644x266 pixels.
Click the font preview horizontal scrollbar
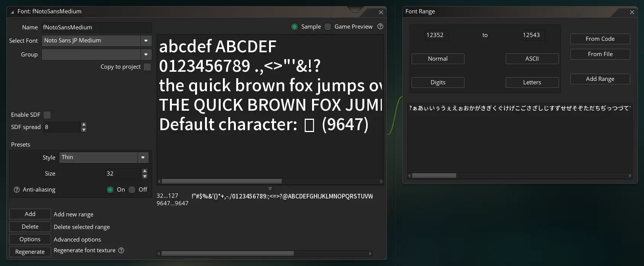coord(222,181)
